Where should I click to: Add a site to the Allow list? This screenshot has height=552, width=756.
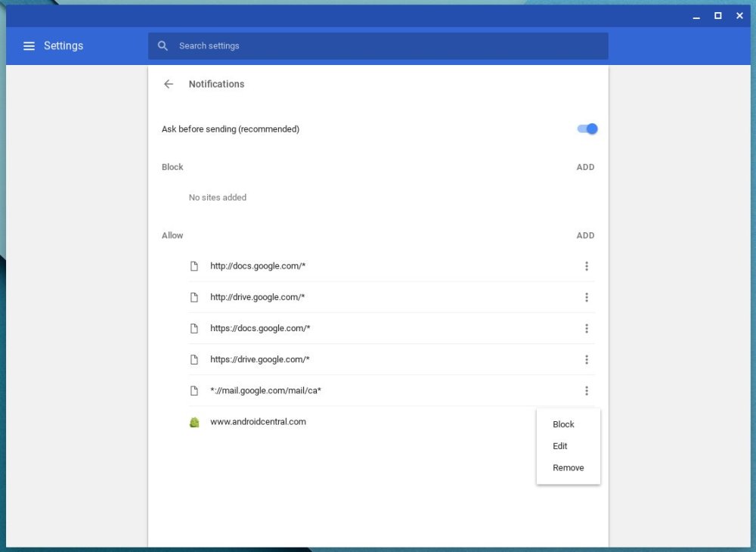pyautogui.click(x=585, y=236)
